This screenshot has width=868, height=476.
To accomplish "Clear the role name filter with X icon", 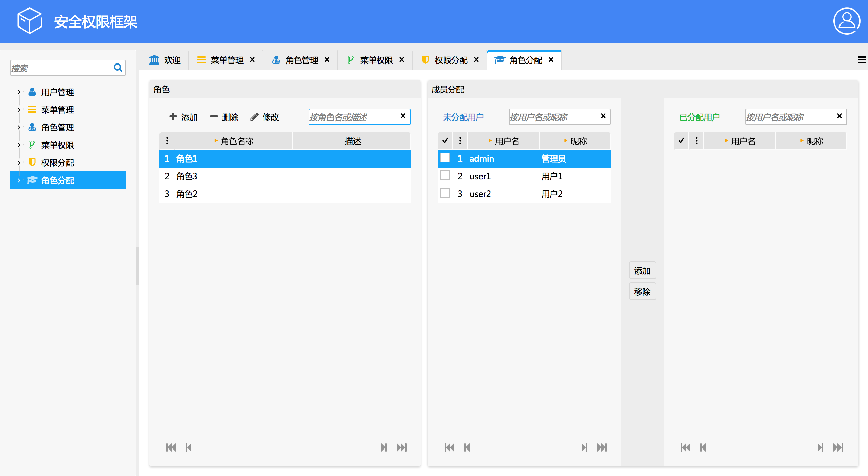I will point(403,116).
